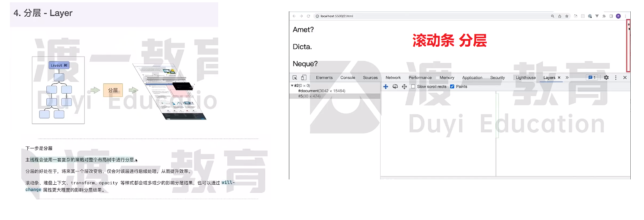This screenshot has height=220, width=644.
Task: Open the Memory tab
Action: click(x=447, y=77)
